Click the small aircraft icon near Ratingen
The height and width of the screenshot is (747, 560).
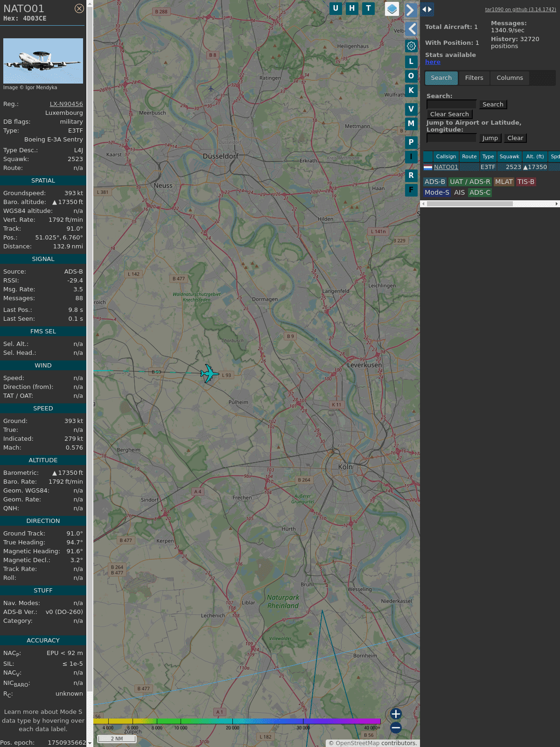[211, 89]
